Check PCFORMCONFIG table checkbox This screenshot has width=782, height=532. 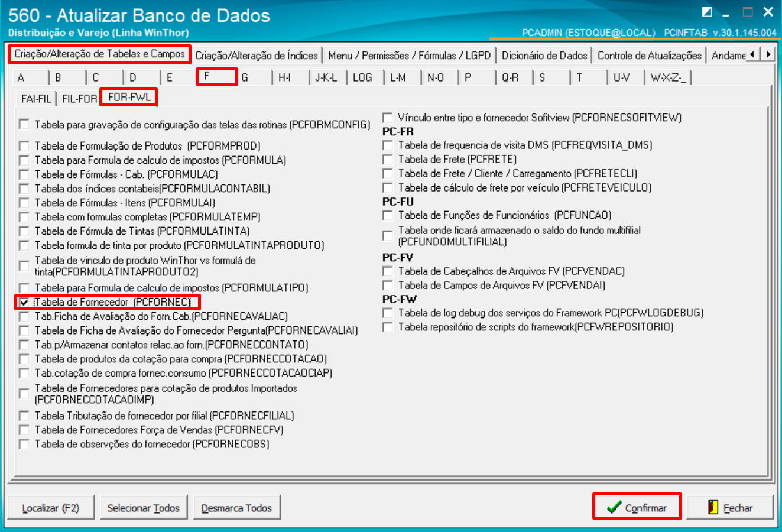point(24,125)
